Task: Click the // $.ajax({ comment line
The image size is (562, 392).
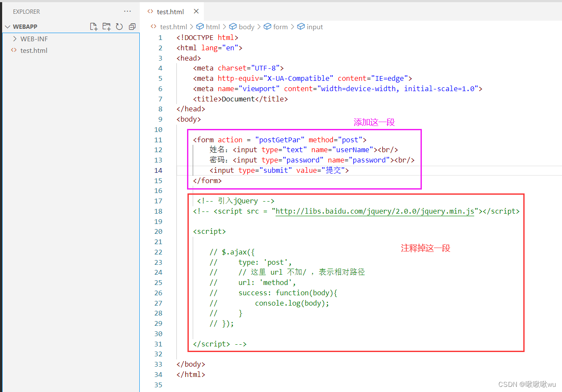Action: pos(232,252)
